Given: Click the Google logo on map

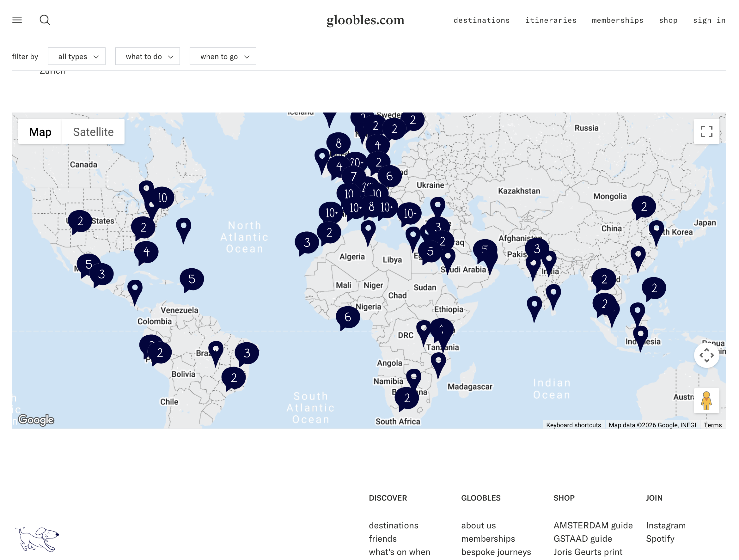Looking at the screenshot, I should point(36,419).
